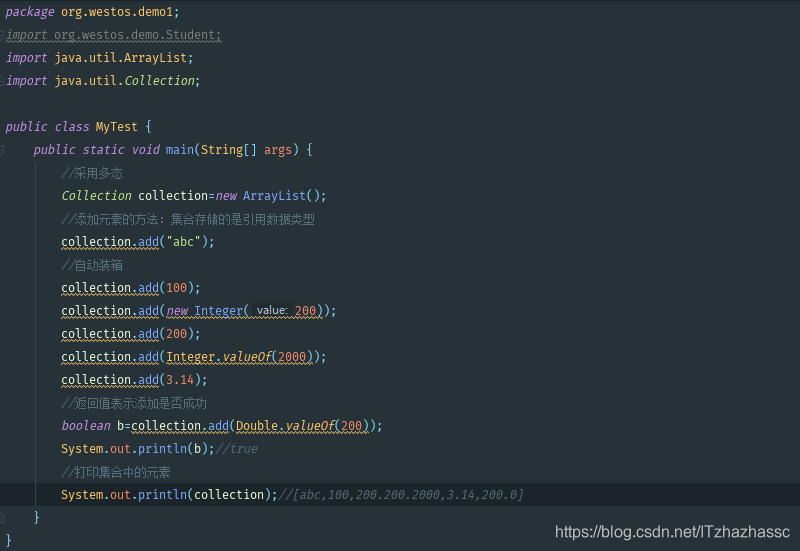The height and width of the screenshot is (551, 800).
Task: Click the Integer.valueOf(2000) call
Action: (239, 357)
